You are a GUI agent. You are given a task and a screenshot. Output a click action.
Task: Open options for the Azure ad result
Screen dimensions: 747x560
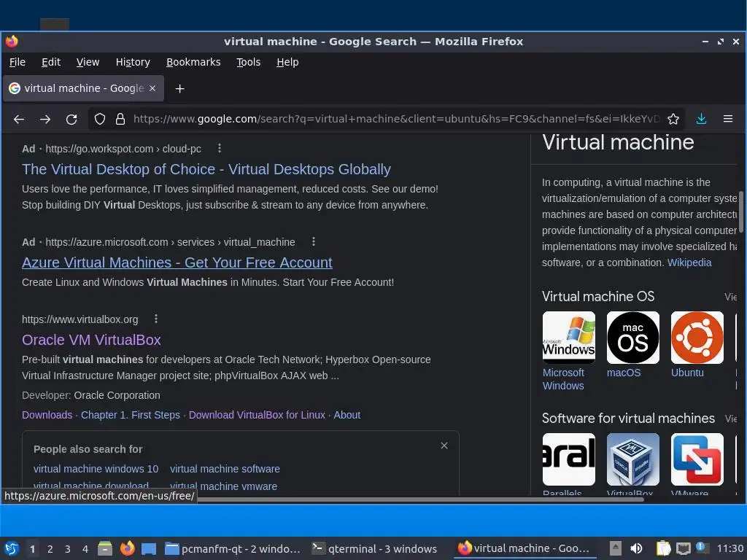(313, 241)
